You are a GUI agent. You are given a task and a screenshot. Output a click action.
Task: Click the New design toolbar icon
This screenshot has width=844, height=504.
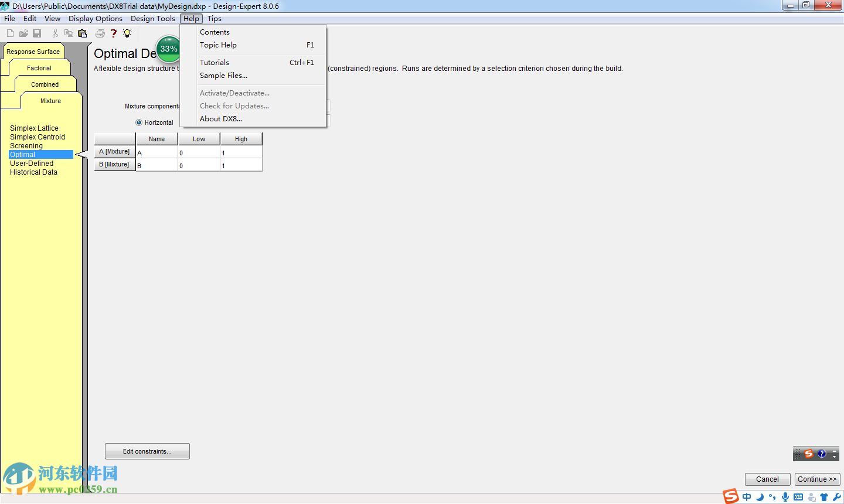tap(9, 33)
